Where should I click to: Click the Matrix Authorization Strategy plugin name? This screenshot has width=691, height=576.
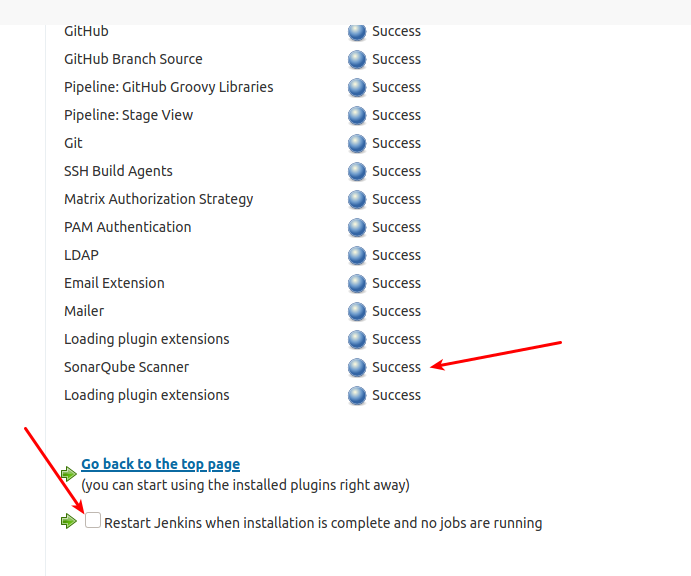point(158,199)
